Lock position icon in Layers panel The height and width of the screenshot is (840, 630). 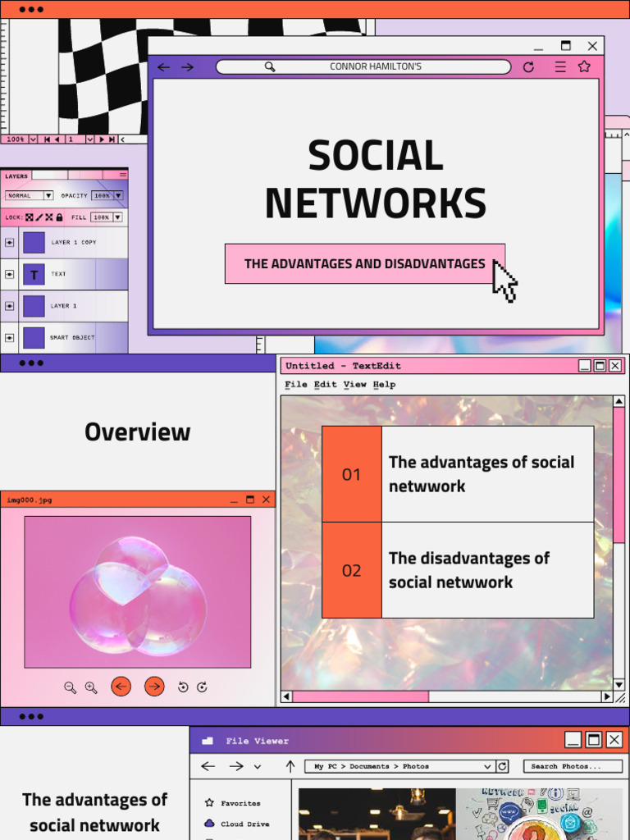[48, 217]
